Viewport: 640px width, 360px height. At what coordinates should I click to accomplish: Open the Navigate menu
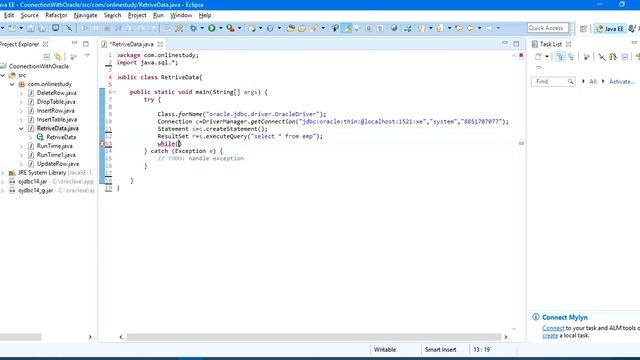coord(85,15)
